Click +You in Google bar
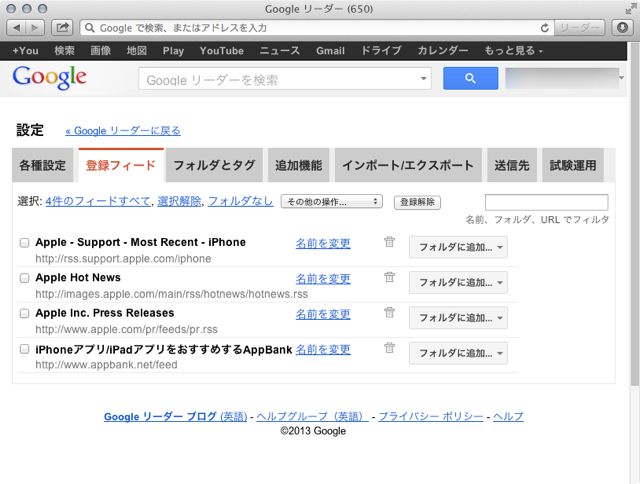This screenshot has width=640, height=484. [x=25, y=51]
